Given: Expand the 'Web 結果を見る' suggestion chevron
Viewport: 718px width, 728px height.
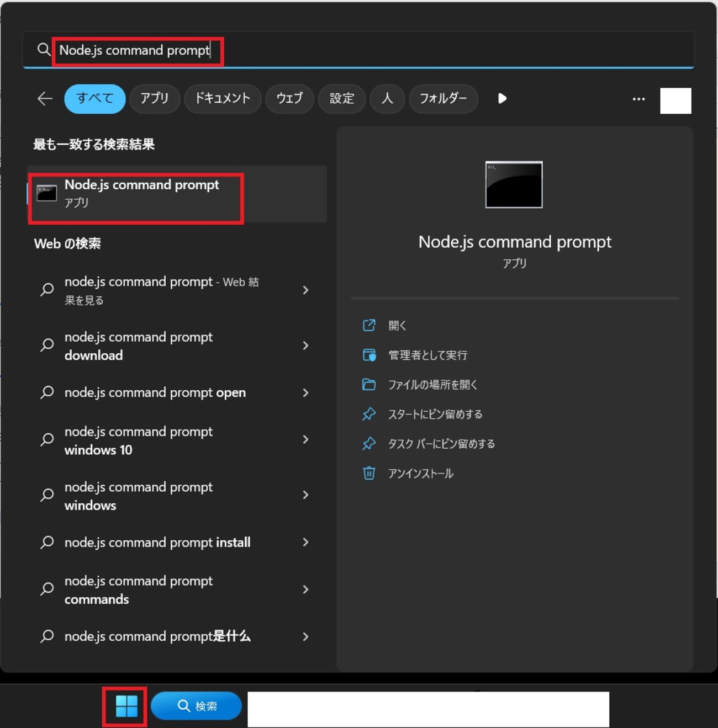Looking at the screenshot, I should 305,290.
